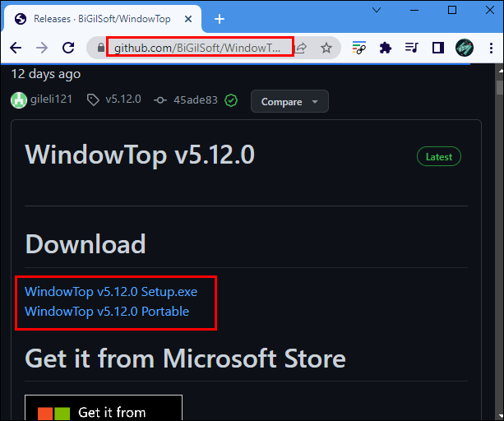Maximize the Chrome window
This screenshot has height=421, width=504.
click(x=452, y=11)
